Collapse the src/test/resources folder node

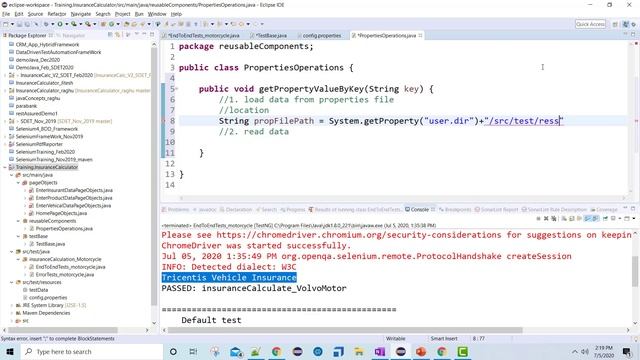[11, 282]
